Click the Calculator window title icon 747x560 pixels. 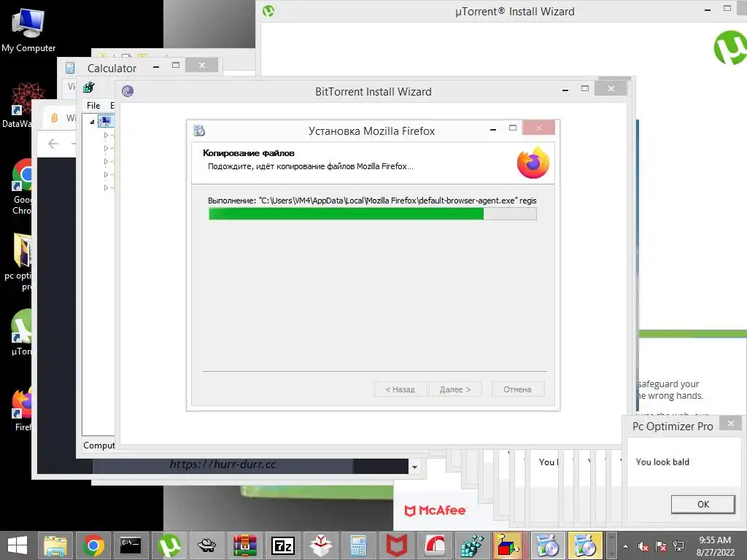point(70,68)
